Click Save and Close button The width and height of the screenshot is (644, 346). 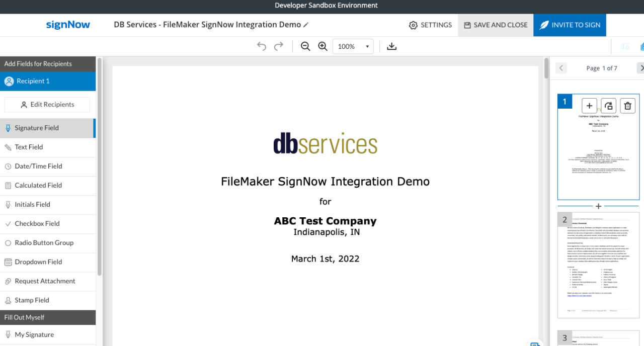496,25
